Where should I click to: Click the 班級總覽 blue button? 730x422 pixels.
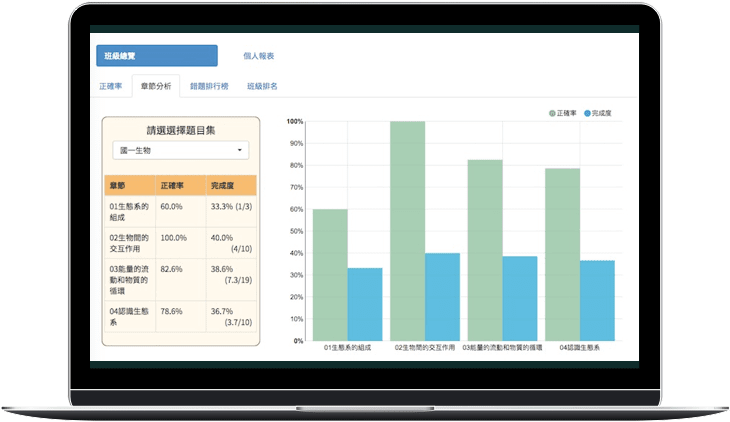[156, 56]
